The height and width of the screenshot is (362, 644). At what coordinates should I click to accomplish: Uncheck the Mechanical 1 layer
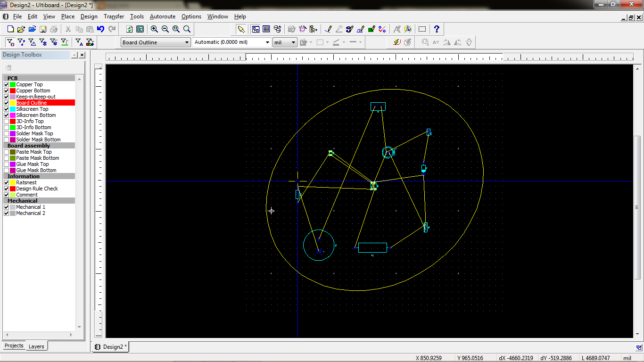[6, 207]
